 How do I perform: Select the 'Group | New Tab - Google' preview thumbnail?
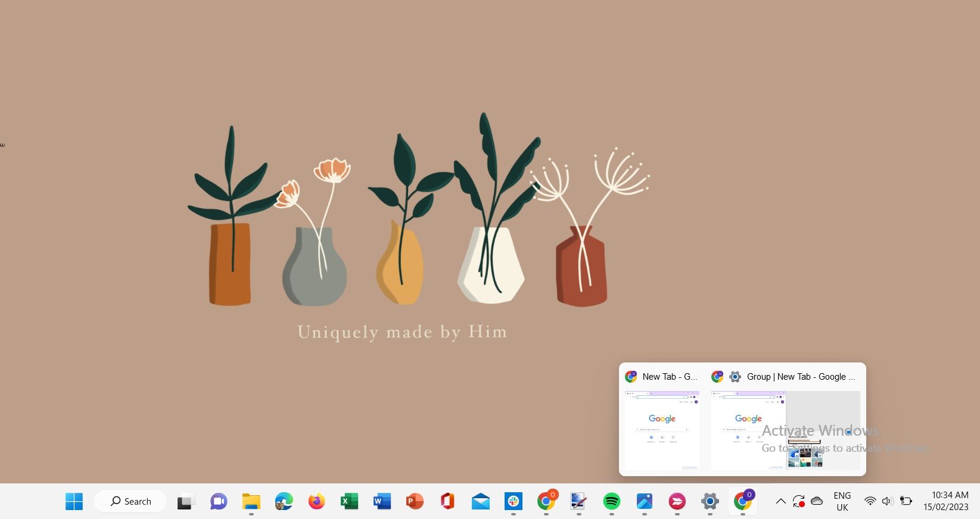point(785,430)
